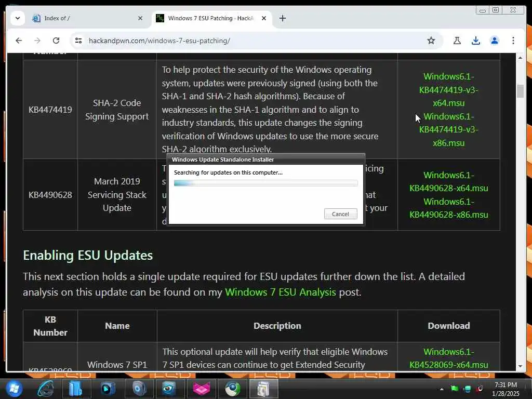
Task: Open the Windows Start menu
Action: click(x=14, y=389)
